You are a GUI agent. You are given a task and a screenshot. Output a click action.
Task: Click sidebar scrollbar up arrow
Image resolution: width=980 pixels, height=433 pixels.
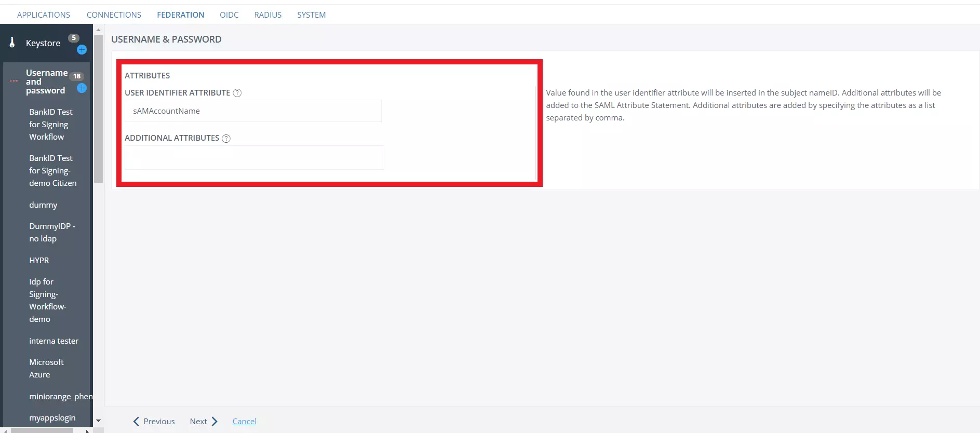pos(98,30)
